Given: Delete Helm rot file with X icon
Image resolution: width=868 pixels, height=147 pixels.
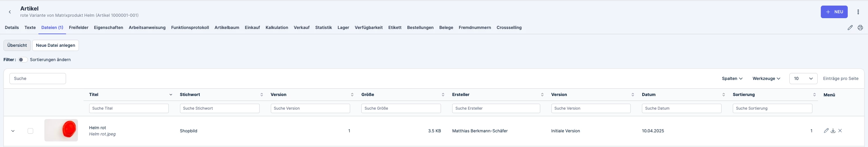Looking at the screenshot, I should tap(840, 131).
